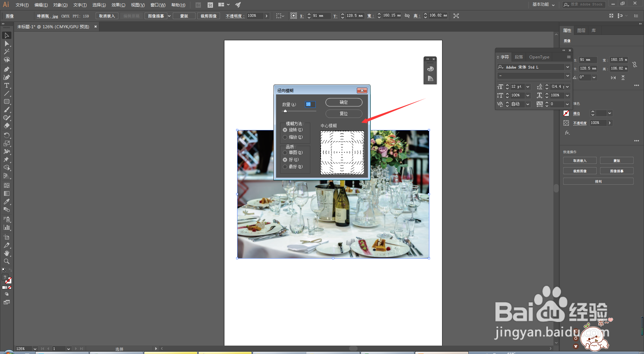
Task: Select the Rotate tool
Action: [x=7, y=135]
